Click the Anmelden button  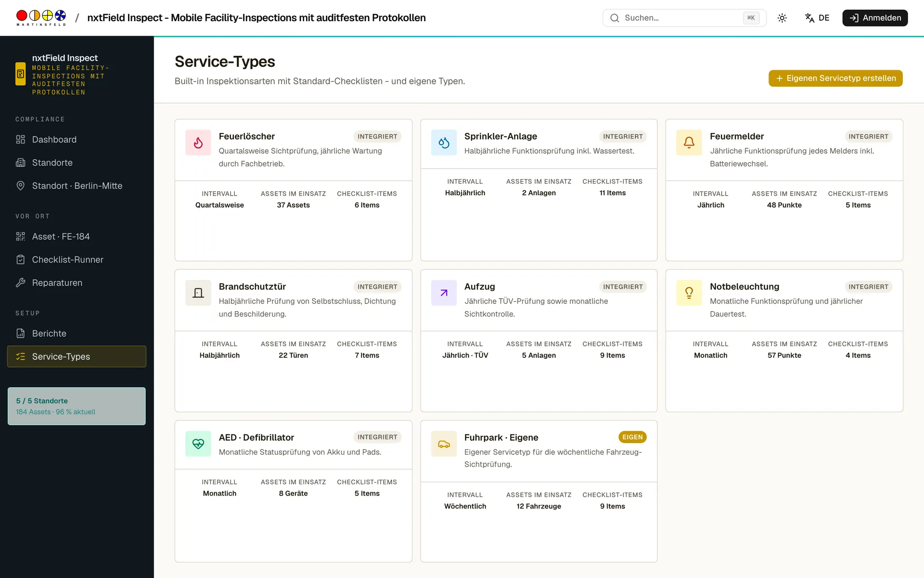coord(875,18)
